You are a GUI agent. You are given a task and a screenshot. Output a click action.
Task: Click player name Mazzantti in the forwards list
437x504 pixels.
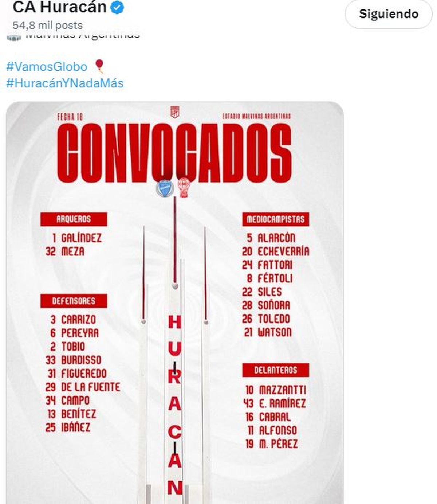coord(282,390)
